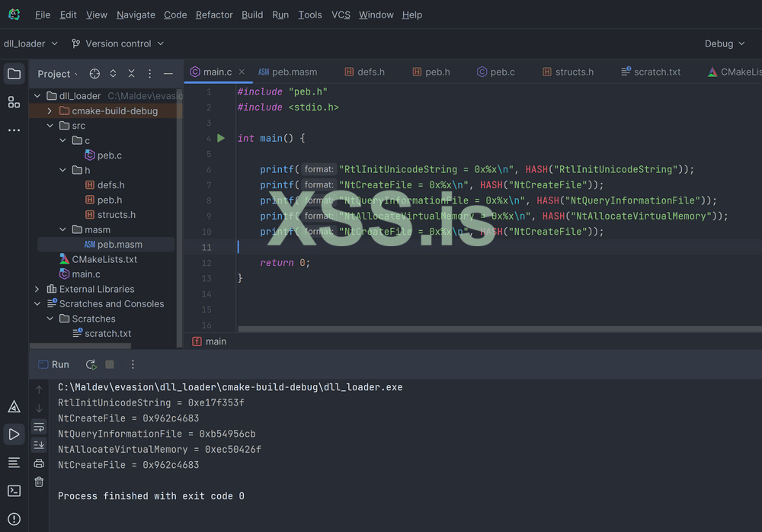Screen dimensions: 762x532
Task: Open the Build menu
Action: point(252,15)
